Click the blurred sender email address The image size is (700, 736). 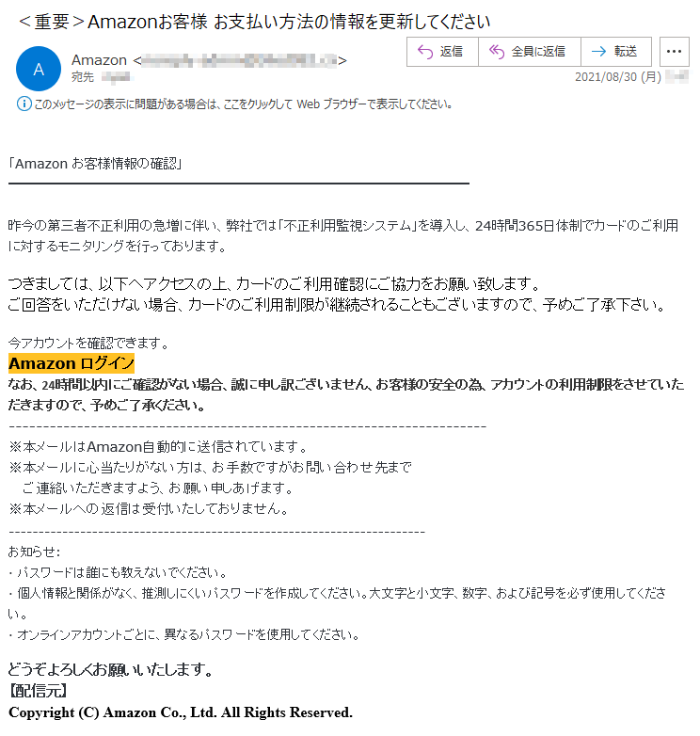(x=240, y=60)
